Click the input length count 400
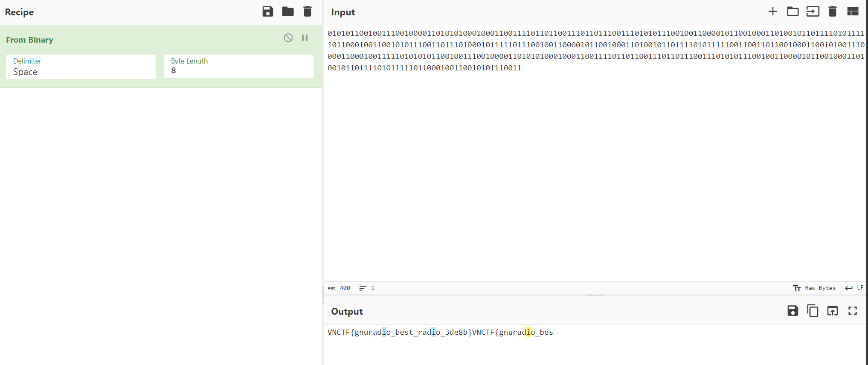 [x=340, y=288]
